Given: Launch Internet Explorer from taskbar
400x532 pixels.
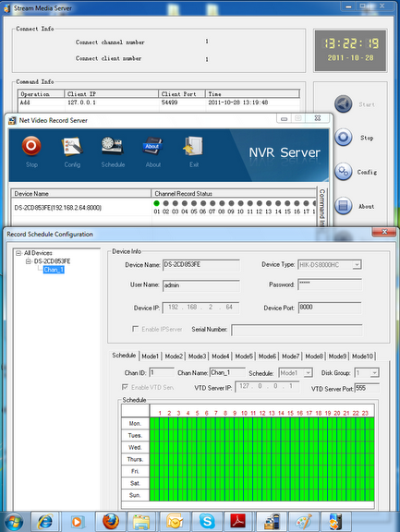Looking at the screenshot, I should coord(45,522).
